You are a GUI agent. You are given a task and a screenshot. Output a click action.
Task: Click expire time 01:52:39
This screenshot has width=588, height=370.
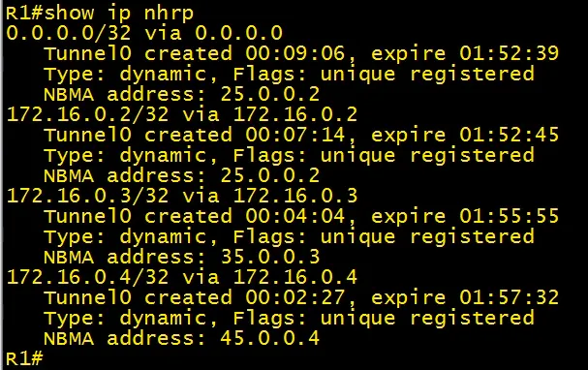(x=510, y=53)
